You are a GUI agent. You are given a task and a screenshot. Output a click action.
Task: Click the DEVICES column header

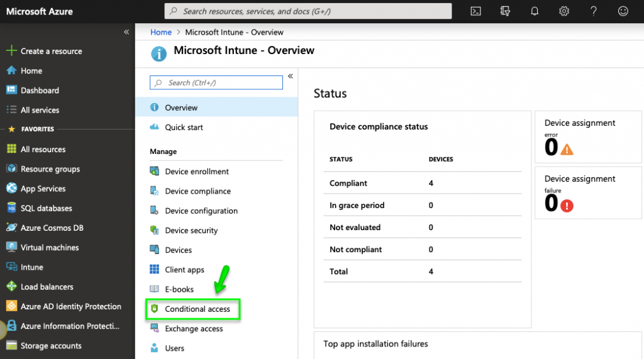pyautogui.click(x=441, y=159)
